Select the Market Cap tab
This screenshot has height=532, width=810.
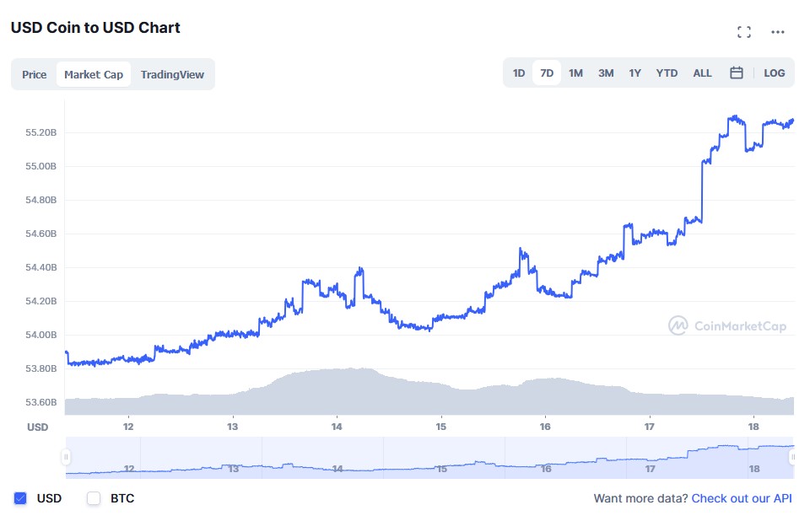pyautogui.click(x=94, y=74)
